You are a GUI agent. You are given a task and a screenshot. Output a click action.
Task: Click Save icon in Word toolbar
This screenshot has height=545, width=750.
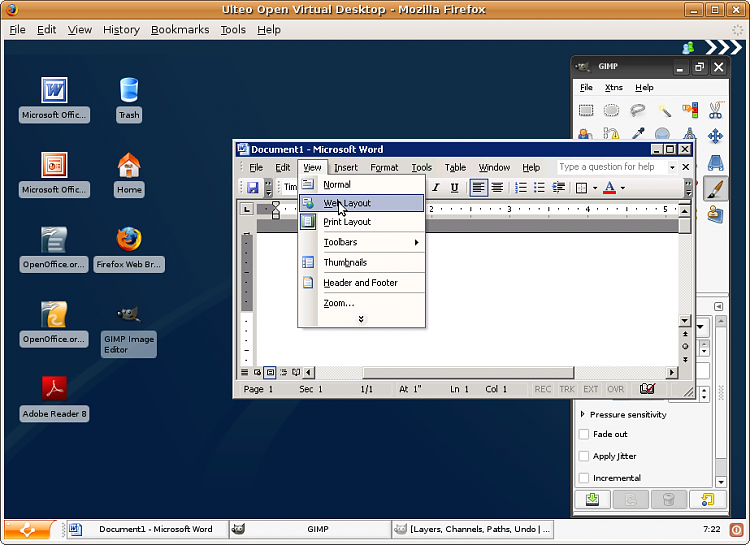point(253,188)
